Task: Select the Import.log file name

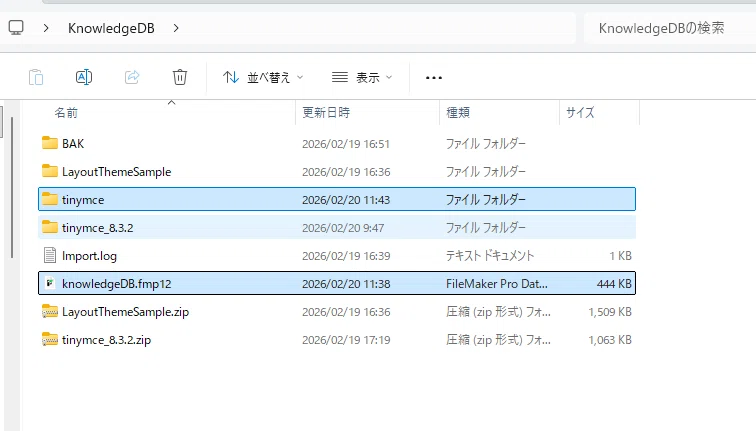Action: pyautogui.click(x=89, y=256)
